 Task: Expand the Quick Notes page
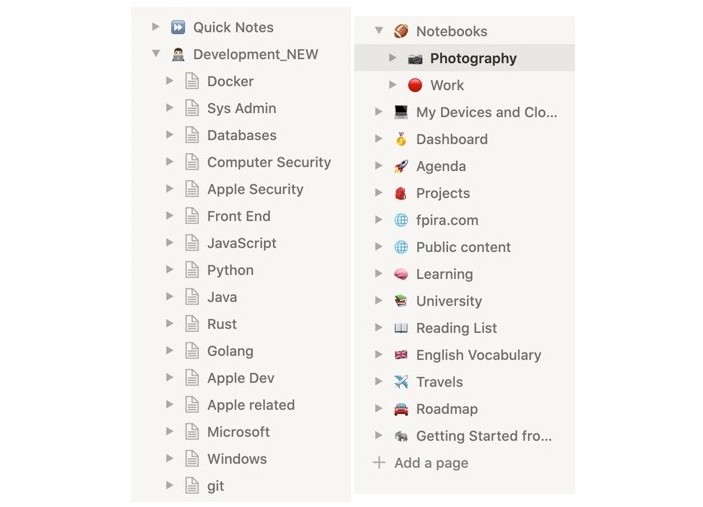[156, 27]
